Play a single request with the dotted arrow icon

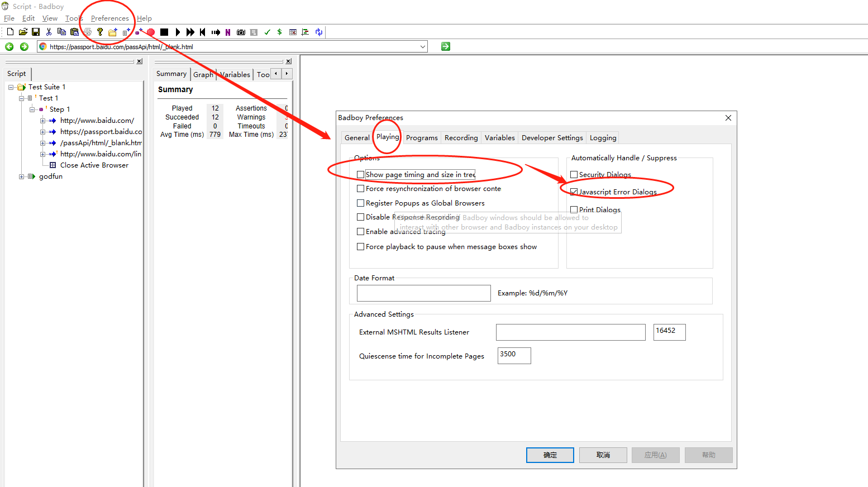point(216,32)
